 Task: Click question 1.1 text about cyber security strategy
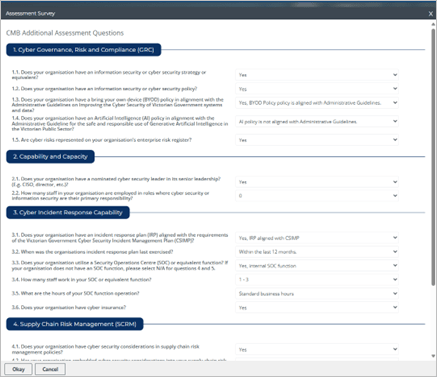pyautogui.click(x=109, y=75)
